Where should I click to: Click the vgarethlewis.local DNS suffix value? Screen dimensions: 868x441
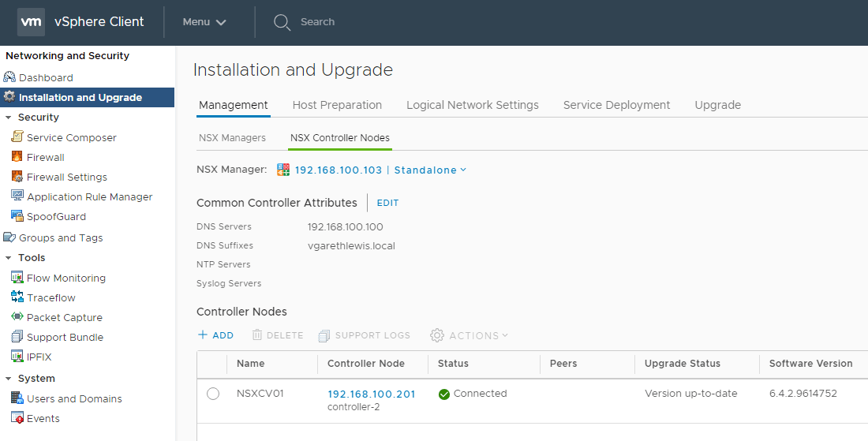351,245
